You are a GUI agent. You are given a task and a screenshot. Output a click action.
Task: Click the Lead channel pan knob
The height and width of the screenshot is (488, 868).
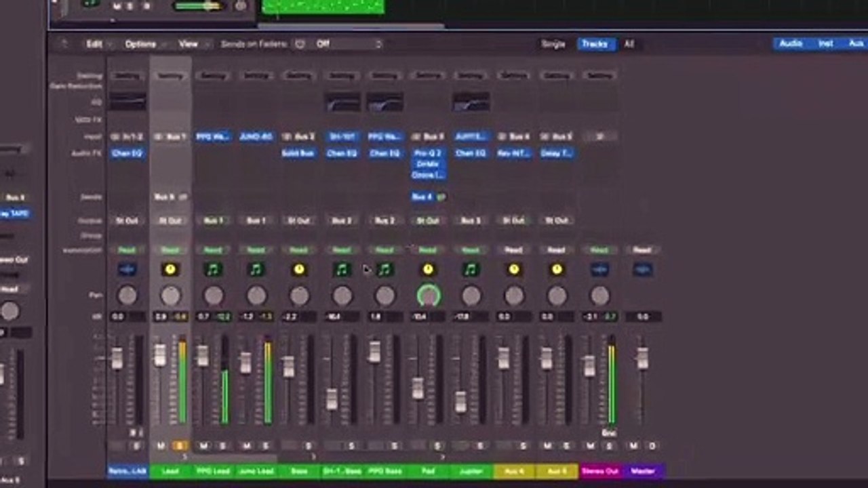170,296
